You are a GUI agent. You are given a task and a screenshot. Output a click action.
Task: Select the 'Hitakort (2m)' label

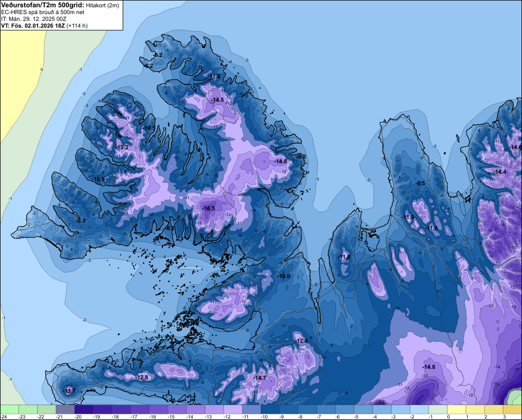click(102, 5)
